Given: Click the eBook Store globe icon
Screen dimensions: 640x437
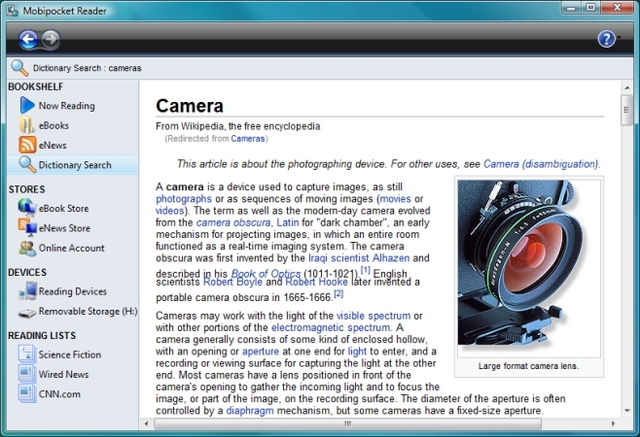Looking at the screenshot, I should (x=27, y=207).
